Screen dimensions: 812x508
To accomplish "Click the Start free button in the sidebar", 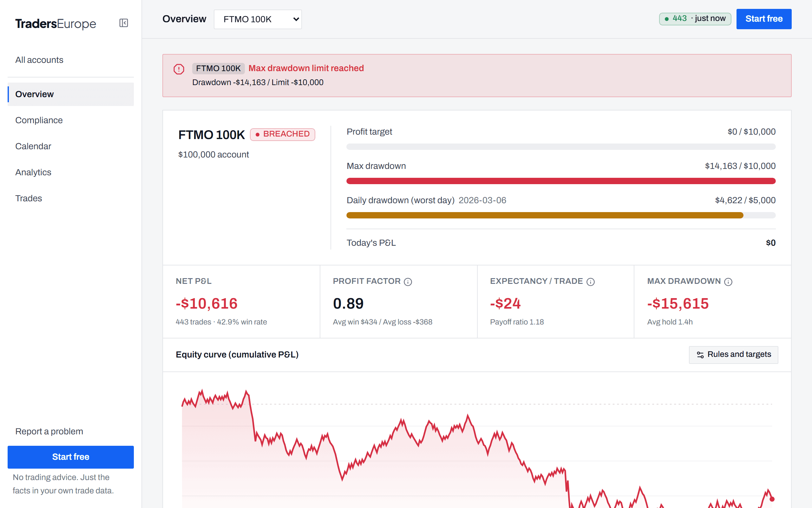I will point(70,457).
